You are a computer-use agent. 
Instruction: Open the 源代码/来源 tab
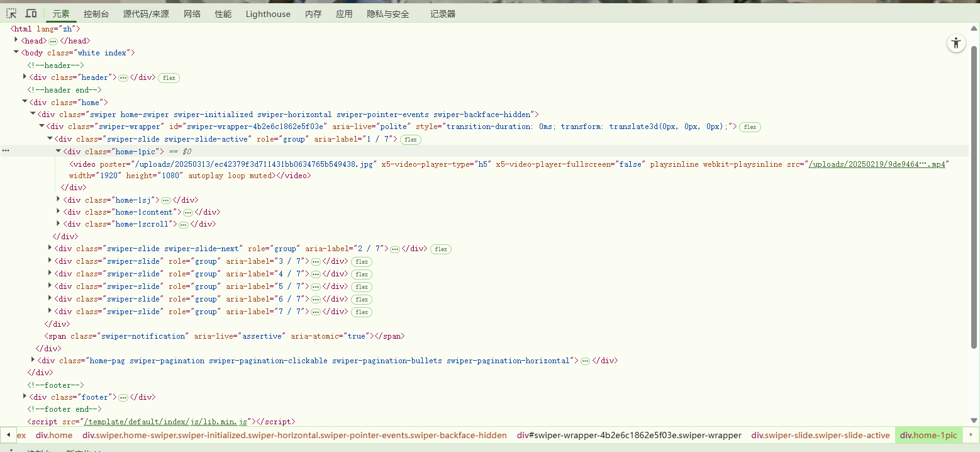point(146,14)
